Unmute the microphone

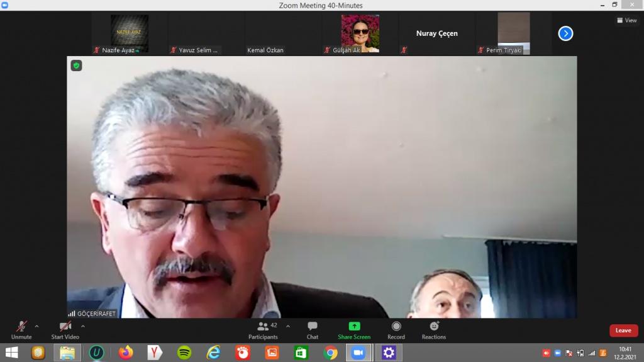(x=21, y=330)
